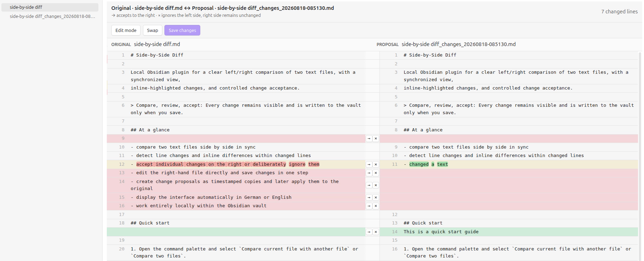This screenshot has width=644, height=261.
Task: Ignore line 16 'work entirely locally' change
Action: pos(376,206)
